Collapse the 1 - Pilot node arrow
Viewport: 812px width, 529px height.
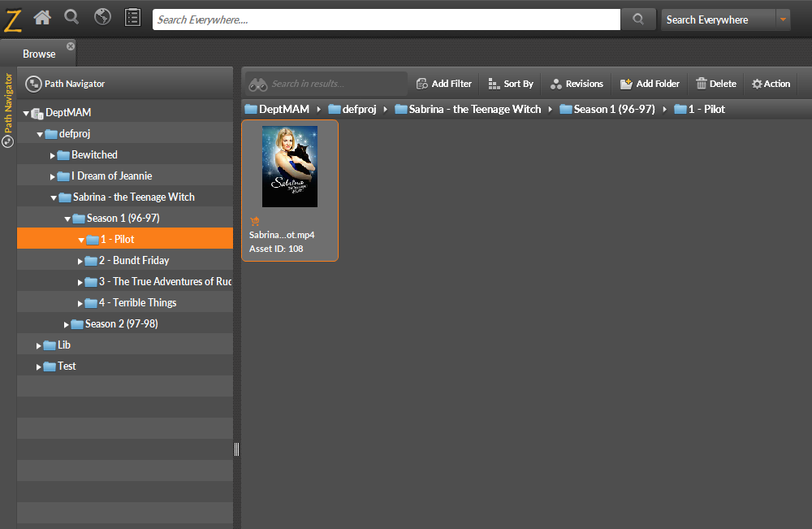(x=81, y=240)
